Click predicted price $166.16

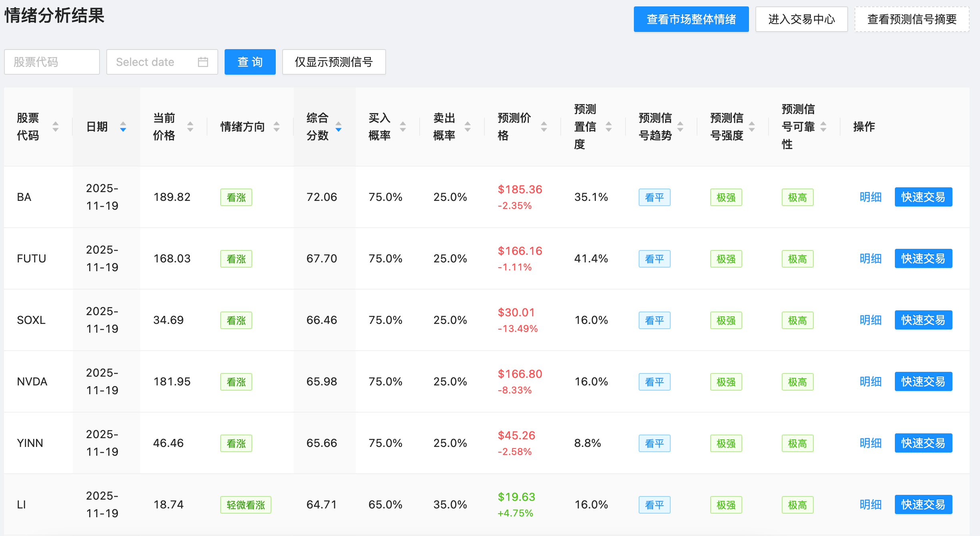[x=520, y=251]
